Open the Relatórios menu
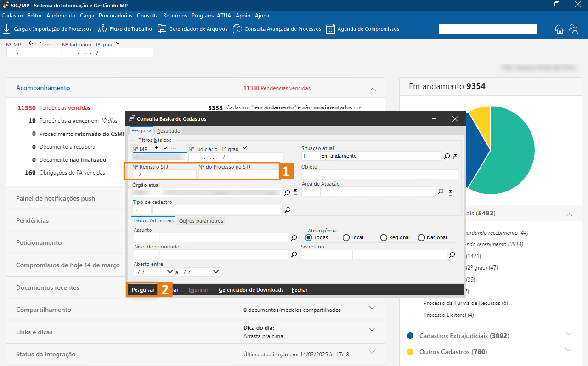The width and height of the screenshot is (588, 366). (x=175, y=16)
